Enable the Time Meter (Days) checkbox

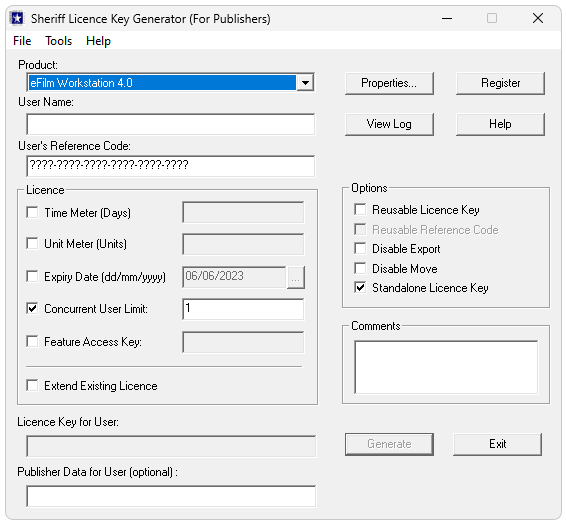(32, 212)
